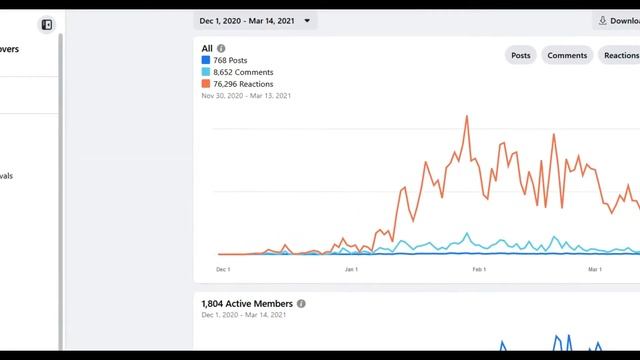Switch to the Reactions filter
Viewport: 640px width, 360px height.
point(620,55)
